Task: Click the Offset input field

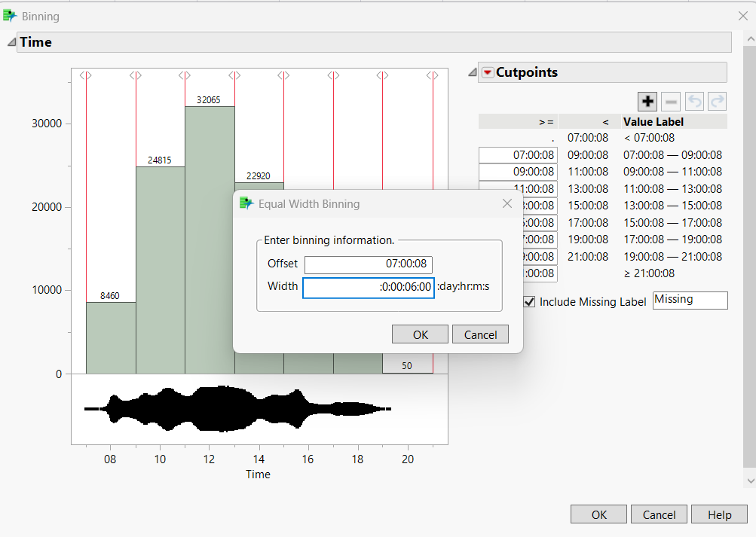Action: [368, 264]
